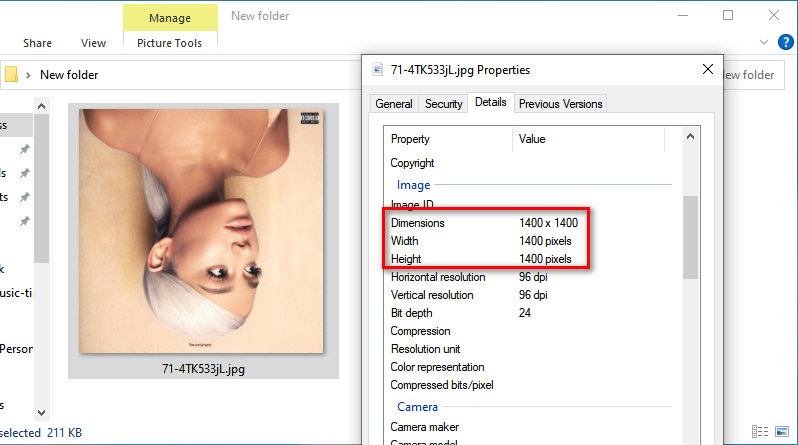Click the breadcrumb arrow before New folder

click(x=29, y=75)
